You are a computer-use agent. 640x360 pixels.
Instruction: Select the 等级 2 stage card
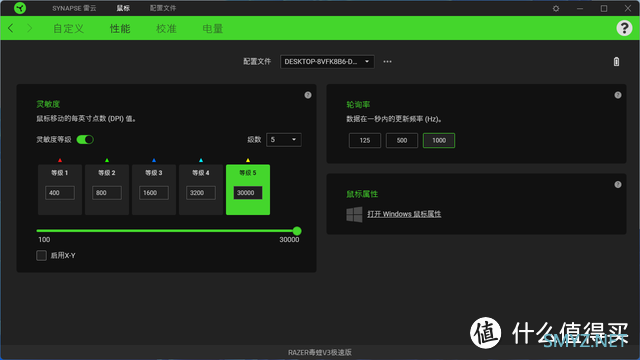(x=107, y=190)
